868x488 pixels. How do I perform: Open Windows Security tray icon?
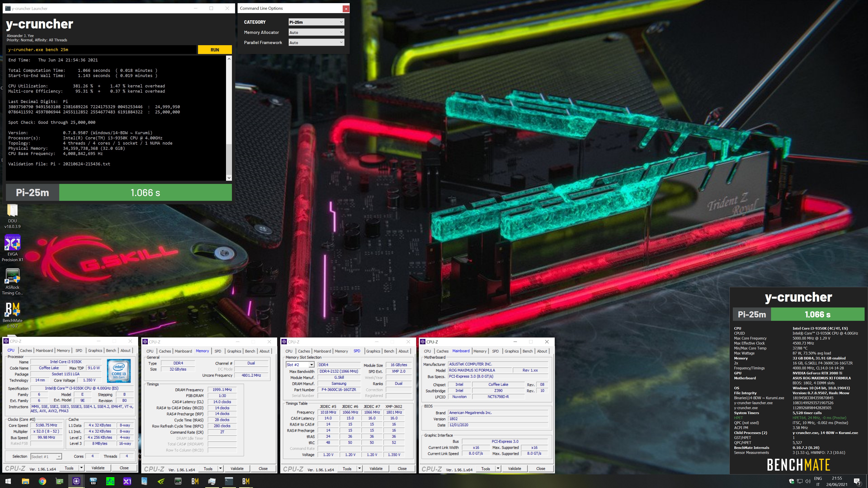point(792,481)
